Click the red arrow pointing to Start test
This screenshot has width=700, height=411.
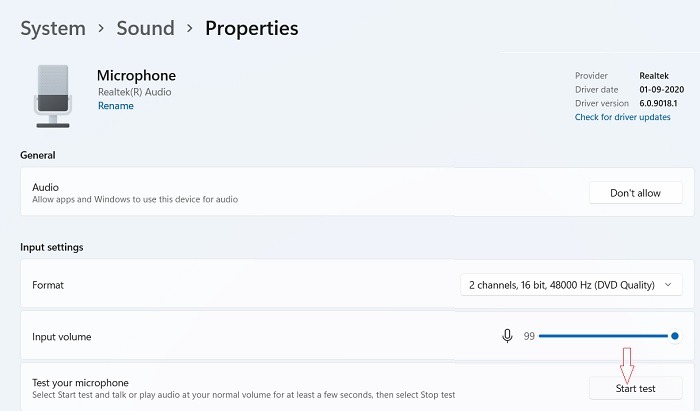[627, 361]
